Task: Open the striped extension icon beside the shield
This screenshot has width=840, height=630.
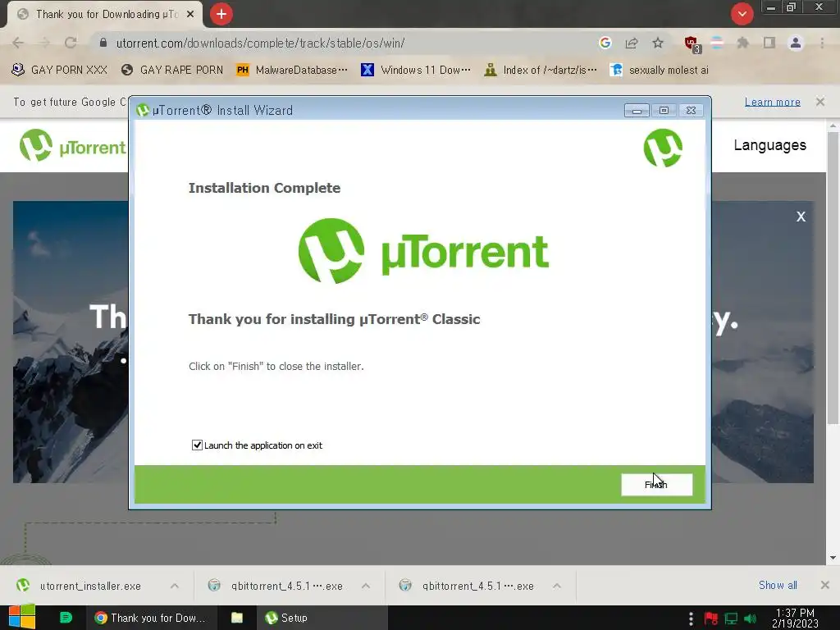Action: 717,43
